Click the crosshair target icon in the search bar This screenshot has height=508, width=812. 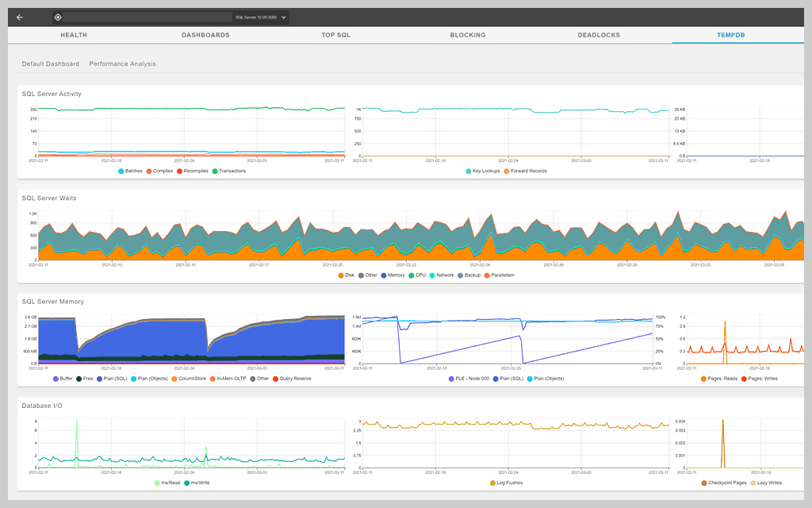pyautogui.click(x=58, y=17)
